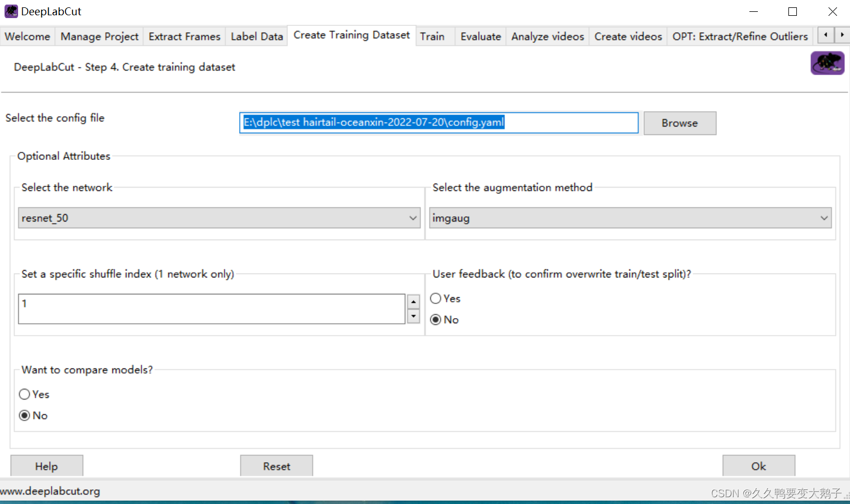The width and height of the screenshot is (850, 504).
Task: Select the Create Training Dataset tab
Action: (x=352, y=35)
